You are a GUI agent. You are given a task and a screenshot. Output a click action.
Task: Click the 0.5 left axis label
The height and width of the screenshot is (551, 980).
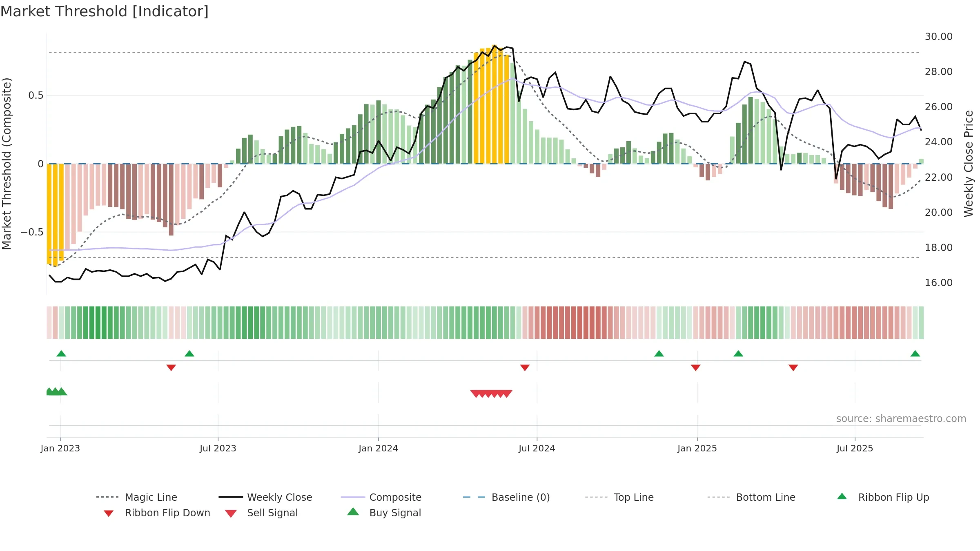tap(36, 96)
